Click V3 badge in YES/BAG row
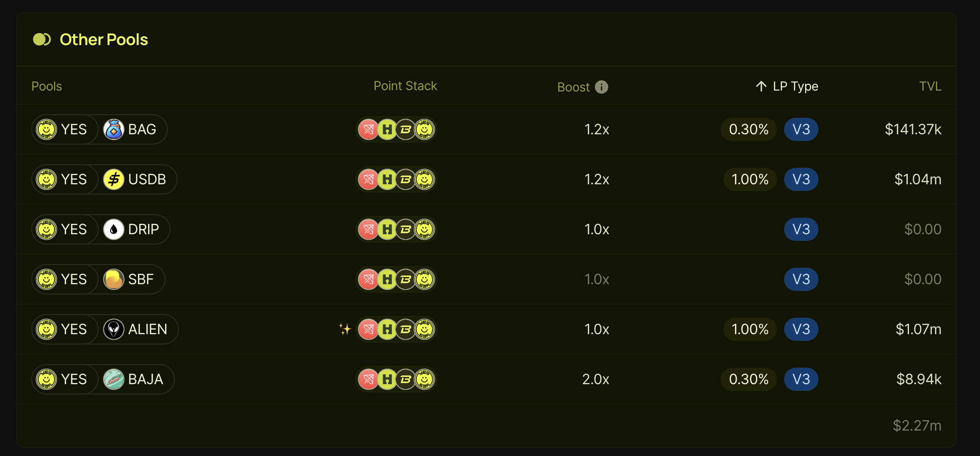 (x=801, y=129)
